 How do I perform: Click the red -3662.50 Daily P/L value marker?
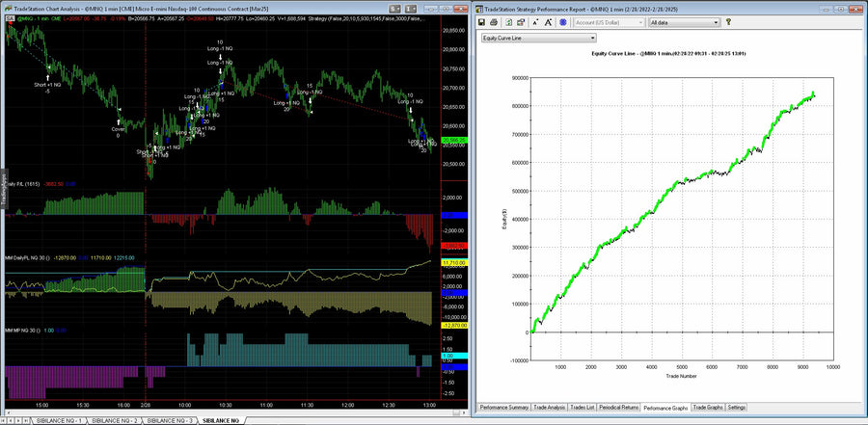pyautogui.click(x=455, y=246)
